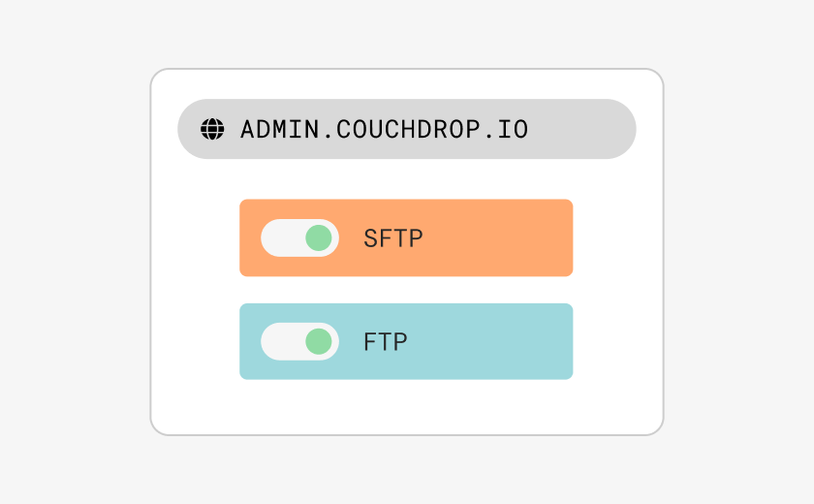Select the SFTP label text
The image size is (814, 504).
pos(393,238)
